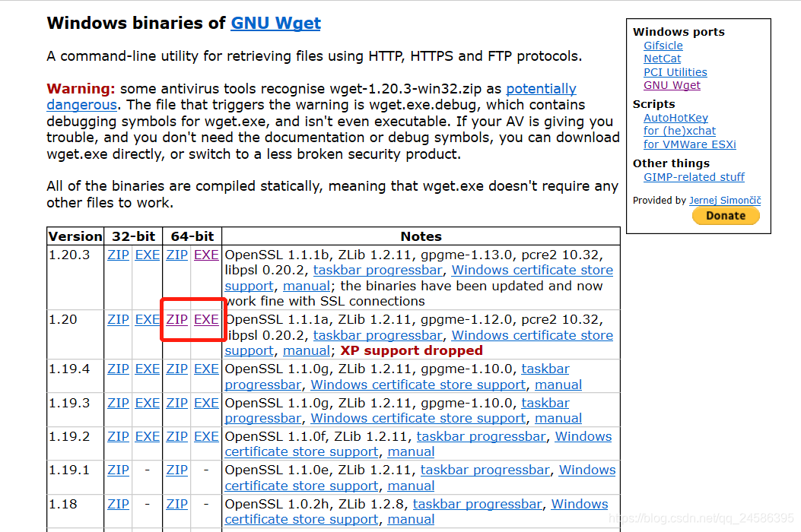Open taskbar progressbar link in 1.20 notes
This screenshot has height=532, width=801.
pyautogui.click(x=377, y=335)
